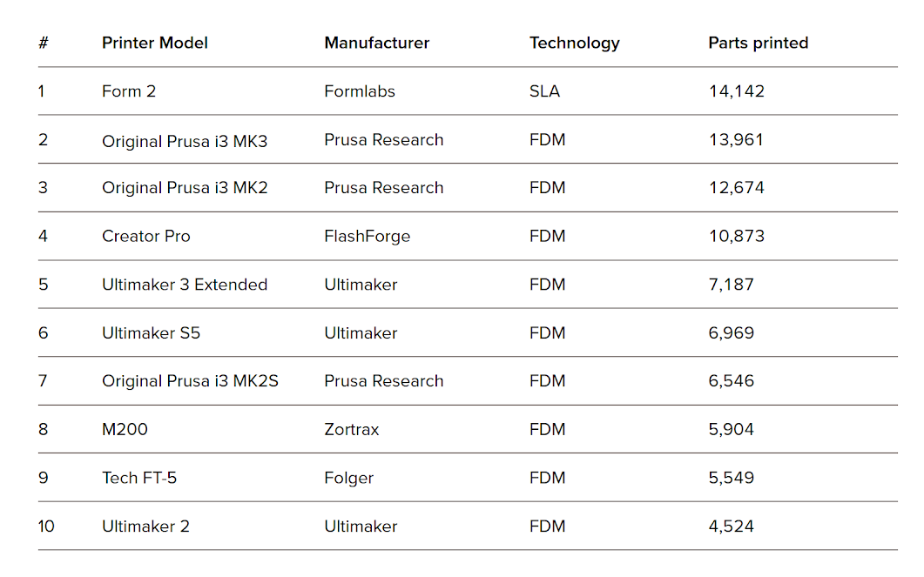Image resolution: width=924 pixels, height=577 pixels.
Task: Select the Form 2 printer cell
Action: click(x=129, y=91)
